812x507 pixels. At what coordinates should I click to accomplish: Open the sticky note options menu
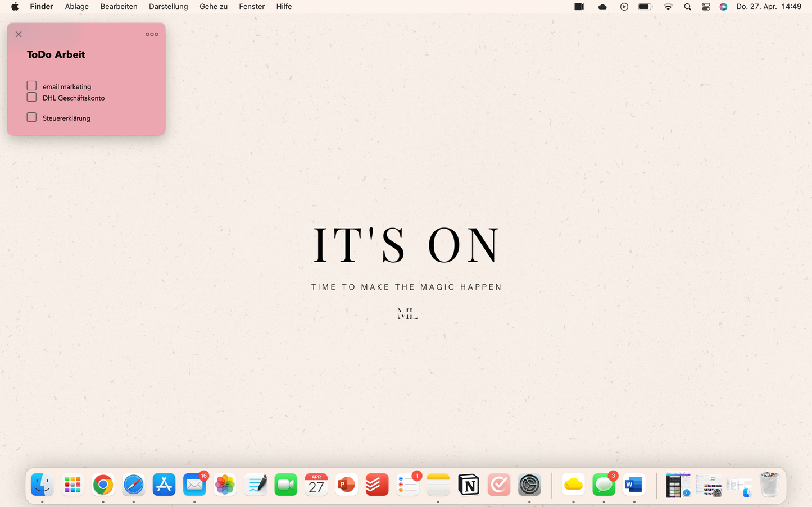click(x=152, y=34)
